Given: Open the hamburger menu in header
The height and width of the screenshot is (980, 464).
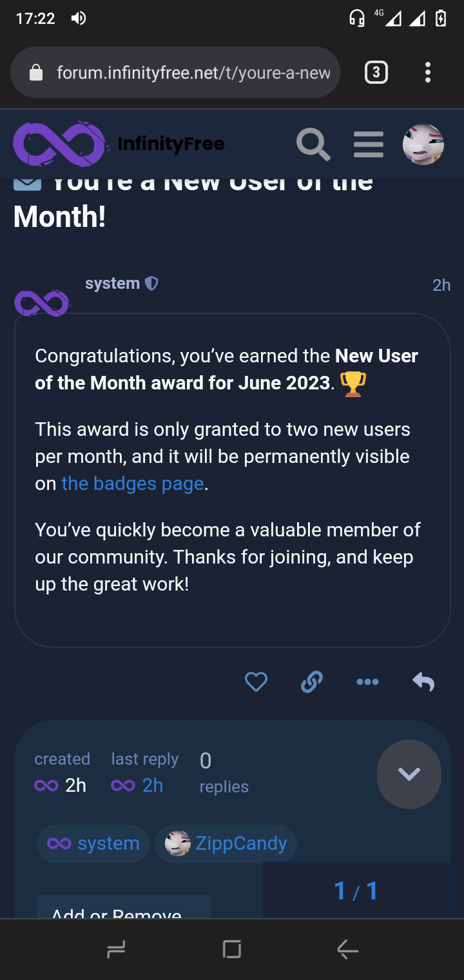Looking at the screenshot, I should click(369, 144).
